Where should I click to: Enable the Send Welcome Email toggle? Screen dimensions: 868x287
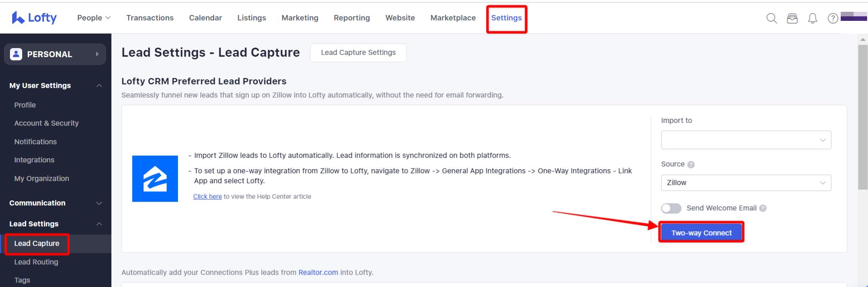[671, 208]
